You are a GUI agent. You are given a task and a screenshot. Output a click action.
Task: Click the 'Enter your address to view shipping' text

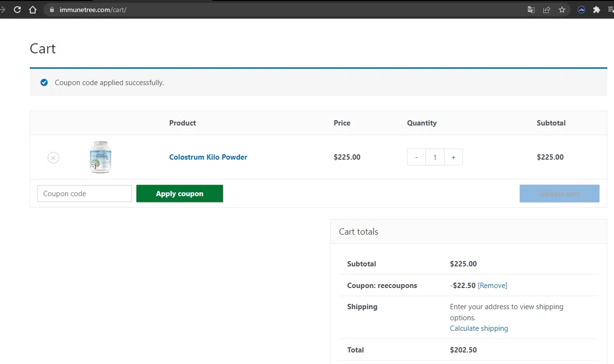(x=507, y=307)
